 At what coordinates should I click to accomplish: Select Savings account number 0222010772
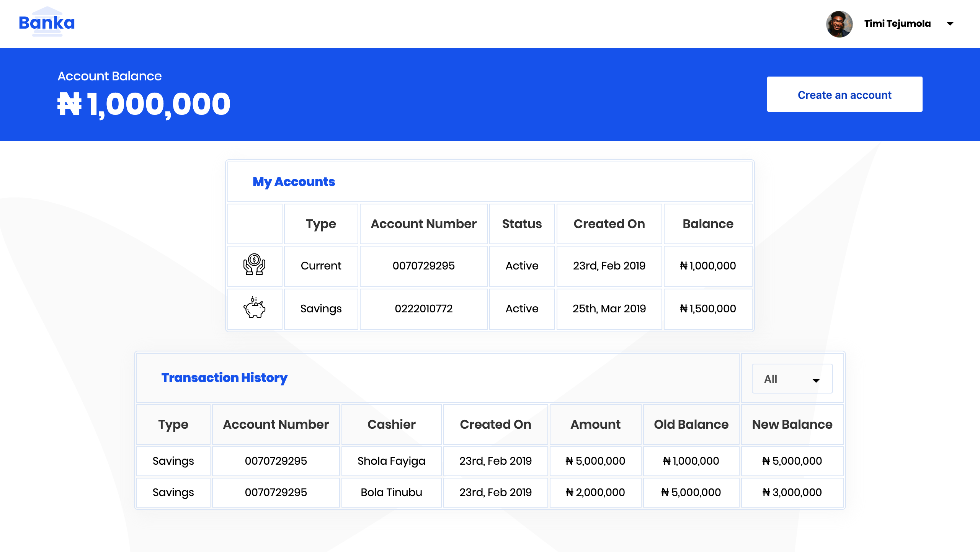423,309
